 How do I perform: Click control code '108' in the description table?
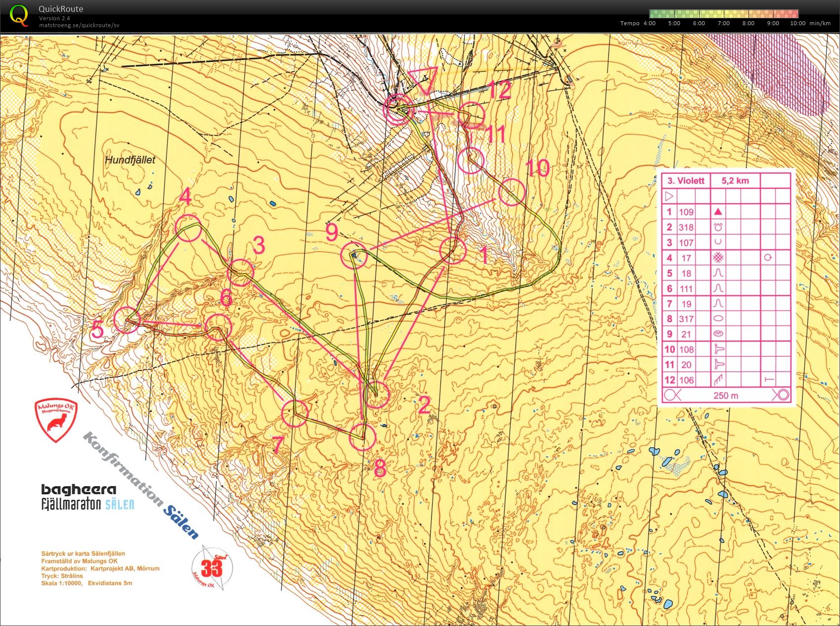(x=686, y=349)
